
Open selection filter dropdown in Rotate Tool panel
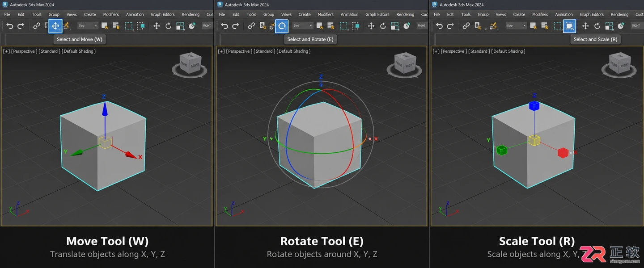coord(303,25)
